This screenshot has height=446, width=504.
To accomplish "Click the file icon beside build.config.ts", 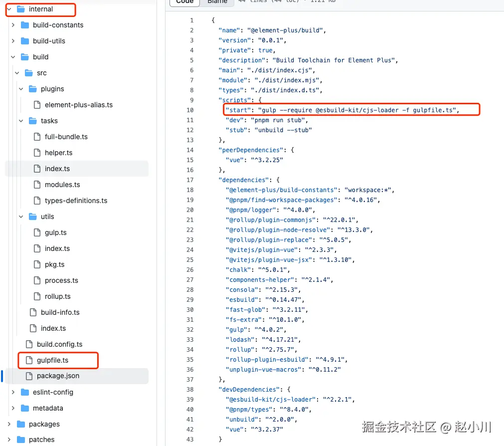I will 29,344.
